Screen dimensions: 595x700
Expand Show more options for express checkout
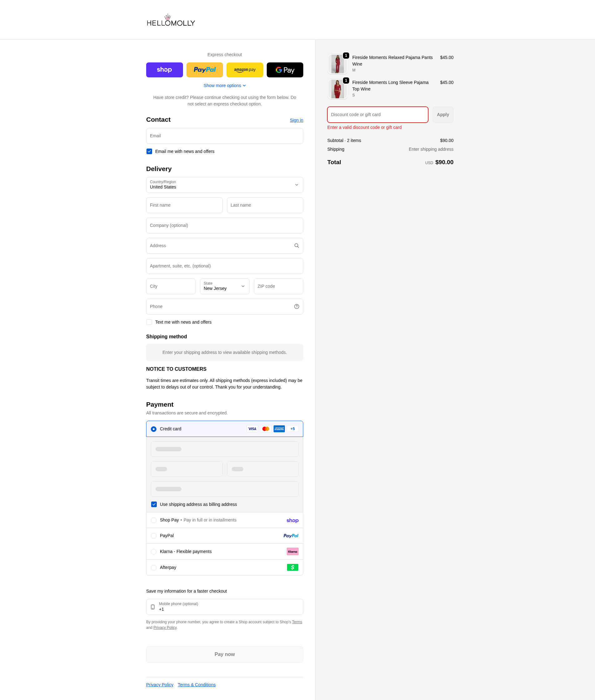[224, 86]
